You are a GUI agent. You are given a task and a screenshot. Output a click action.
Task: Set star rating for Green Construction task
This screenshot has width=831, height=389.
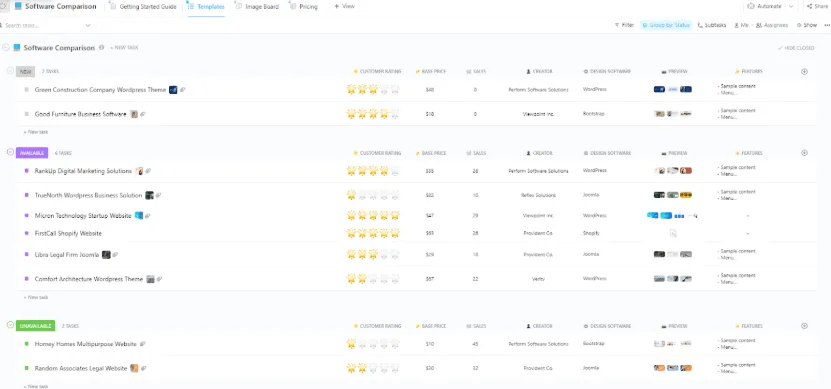point(373,90)
